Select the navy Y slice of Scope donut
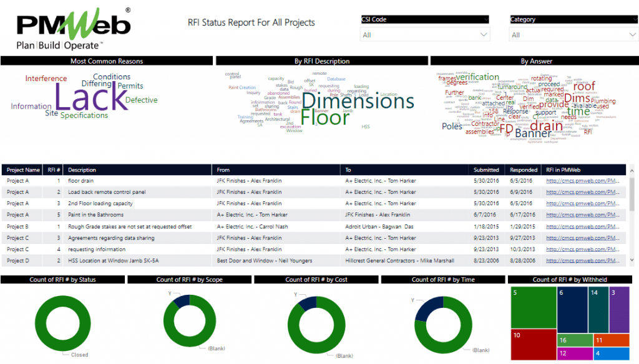Viewport: 639px width, 364px height. coord(182,301)
